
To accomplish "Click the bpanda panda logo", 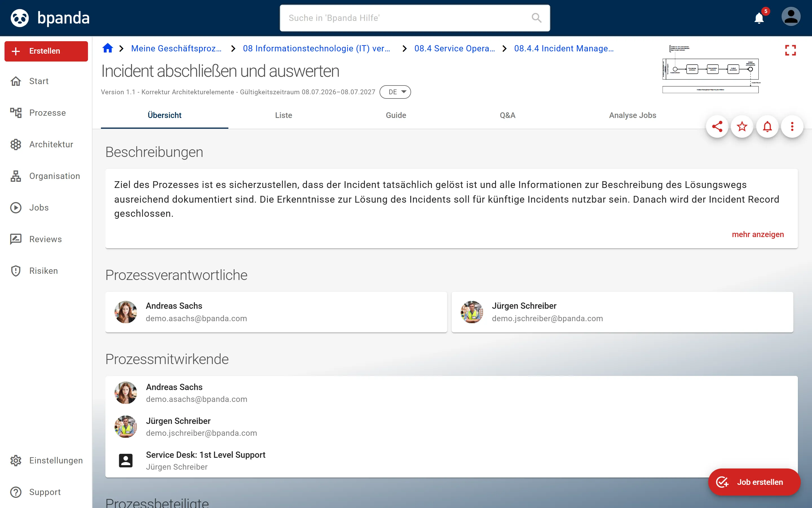I will click(x=20, y=18).
